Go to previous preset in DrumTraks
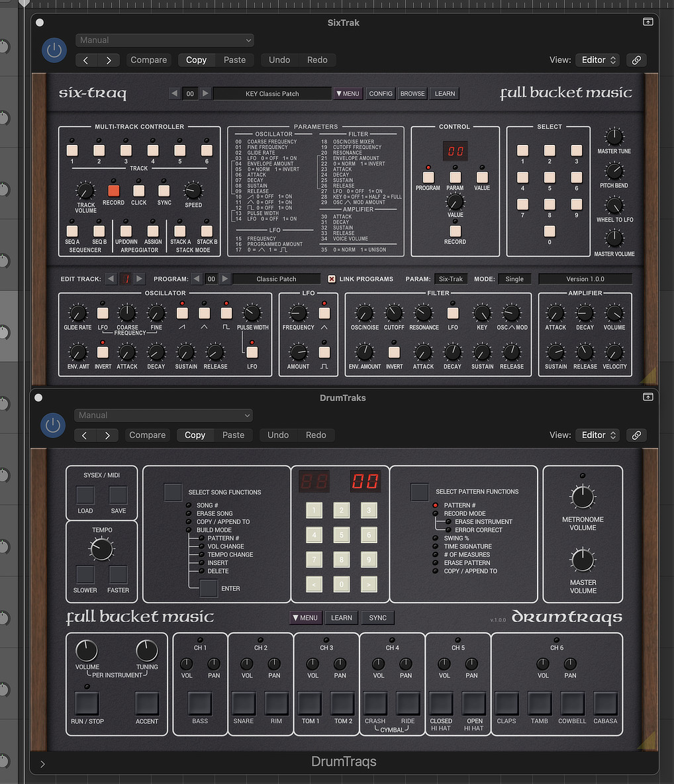674x784 pixels. click(x=85, y=435)
